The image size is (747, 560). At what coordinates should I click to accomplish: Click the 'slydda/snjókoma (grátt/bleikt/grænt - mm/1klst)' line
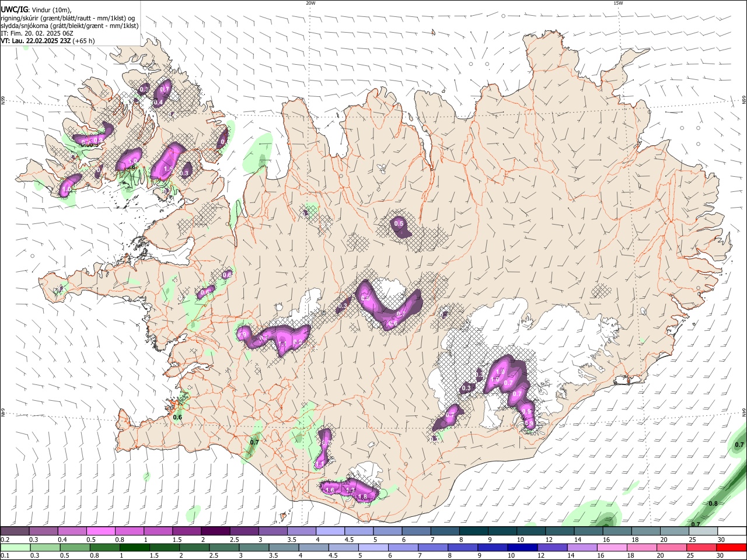[x=69, y=26]
